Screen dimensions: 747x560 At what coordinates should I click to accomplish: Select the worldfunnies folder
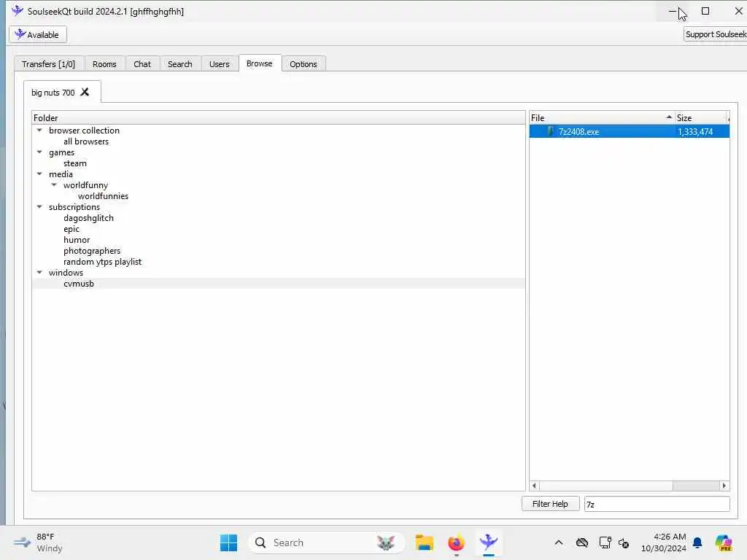point(103,196)
